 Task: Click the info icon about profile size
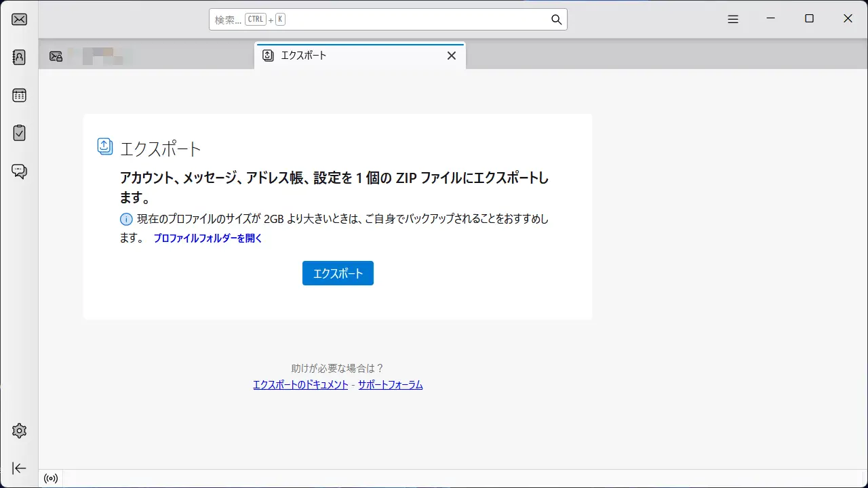pos(126,219)
